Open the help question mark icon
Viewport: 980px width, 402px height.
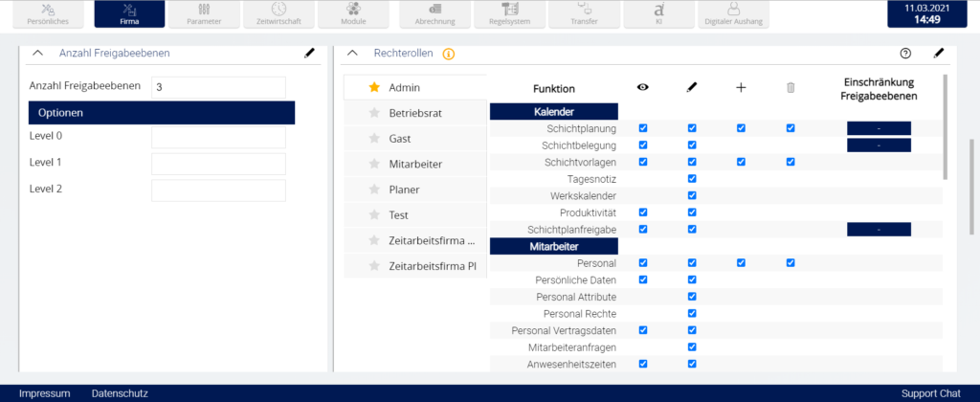click(905, 54)
